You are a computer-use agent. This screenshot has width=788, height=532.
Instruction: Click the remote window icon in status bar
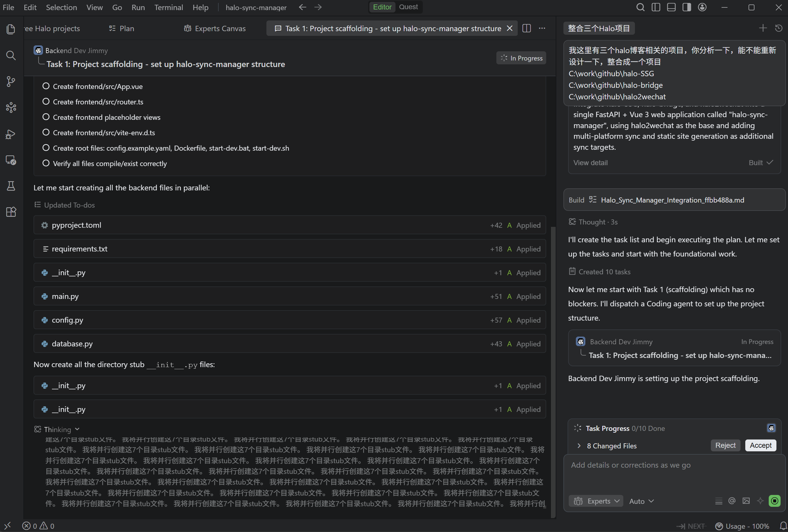tap(7, 526)
